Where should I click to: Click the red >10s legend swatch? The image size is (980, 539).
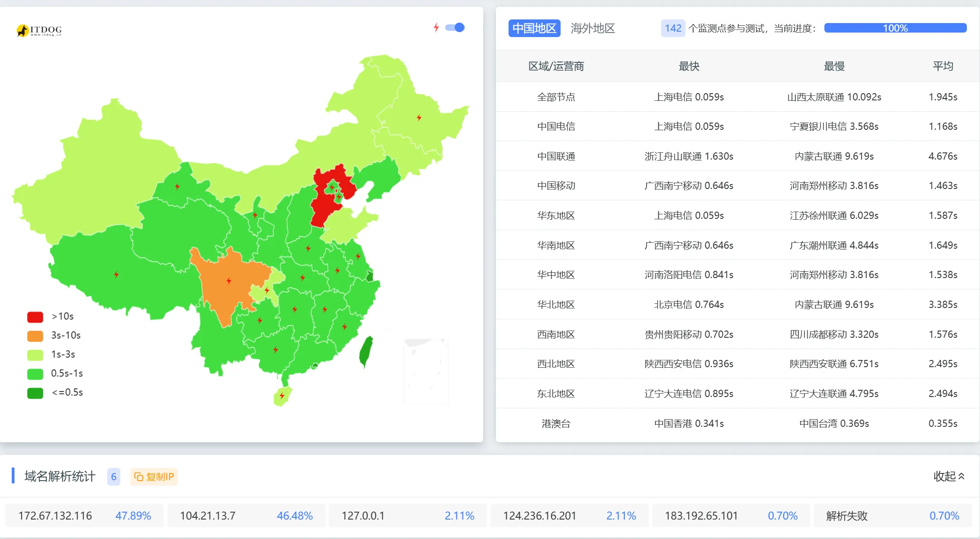point(35,317)
